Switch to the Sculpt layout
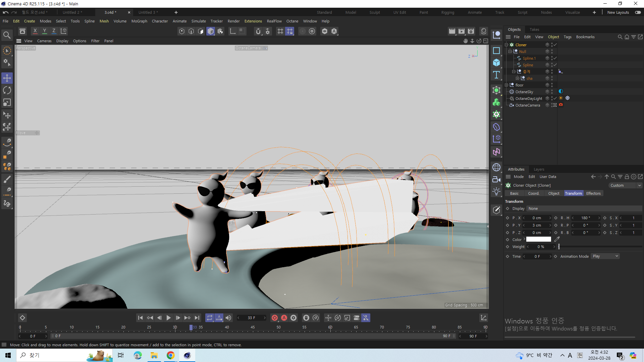Viewport: 644px width, 362px height. coord(375,12)
